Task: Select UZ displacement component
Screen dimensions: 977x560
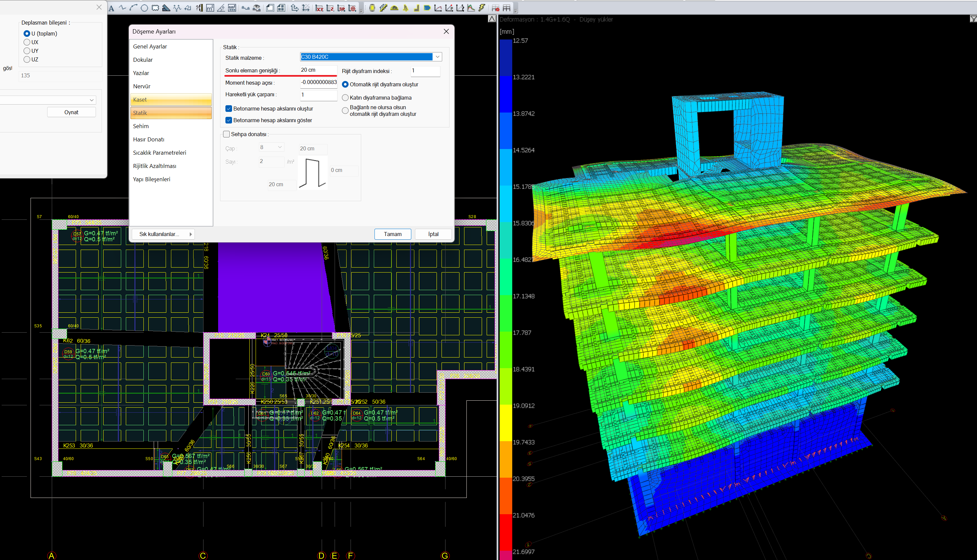Action: [x=27, y=60]
